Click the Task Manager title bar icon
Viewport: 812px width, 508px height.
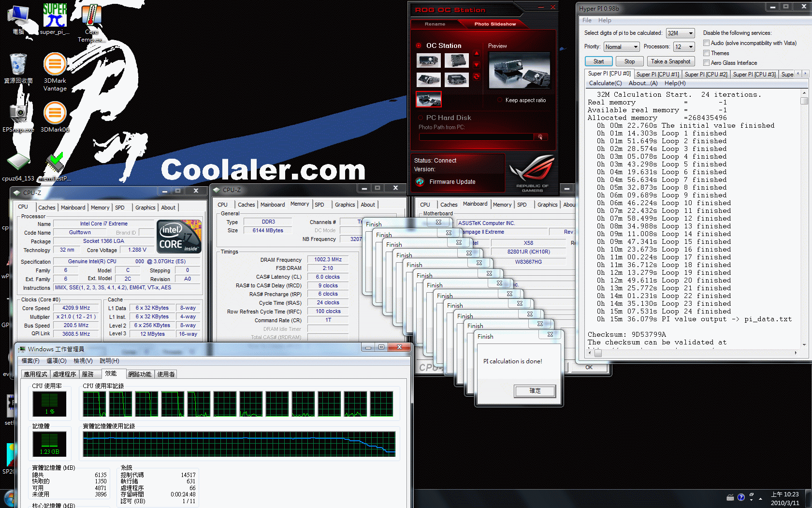point(22,349)
